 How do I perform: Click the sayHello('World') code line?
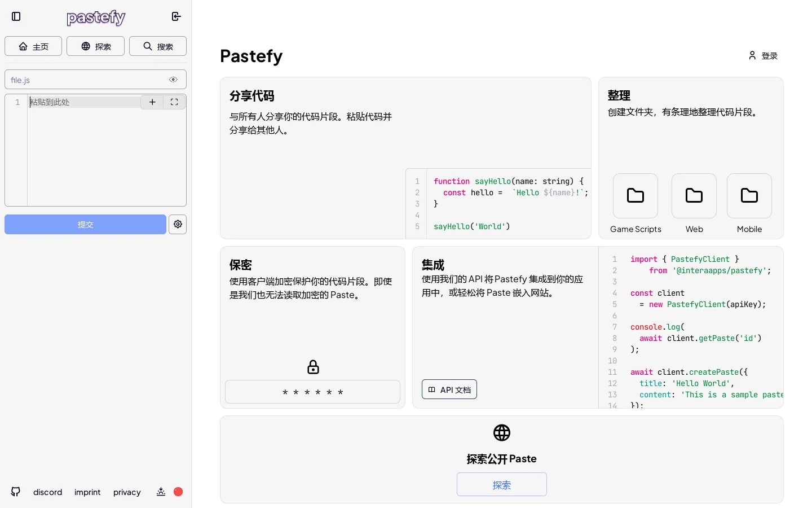point(472,226)
